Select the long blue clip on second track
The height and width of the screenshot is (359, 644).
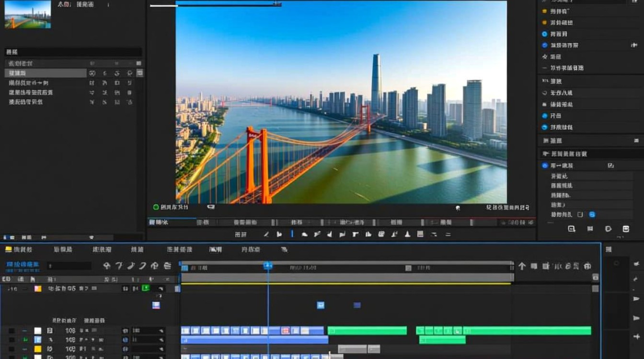coord(254,340)
